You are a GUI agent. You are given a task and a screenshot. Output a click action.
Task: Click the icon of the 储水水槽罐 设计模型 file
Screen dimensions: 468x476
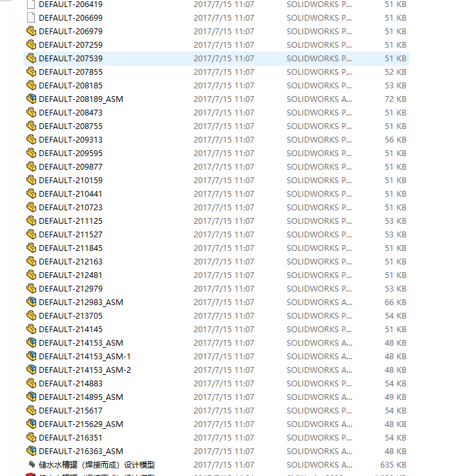(32, 464)
